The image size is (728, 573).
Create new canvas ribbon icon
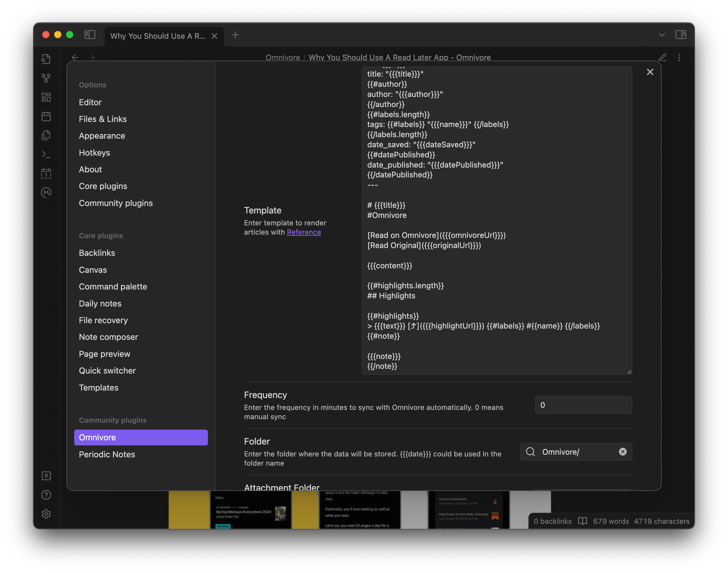pyautogui.click(x=46, y=97)
